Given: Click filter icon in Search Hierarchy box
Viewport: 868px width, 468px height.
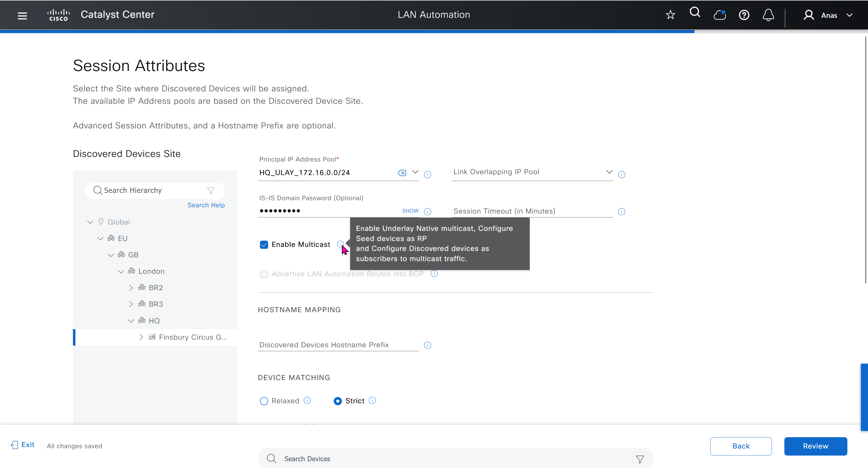Looking at the screenshot, I should (211, 191).
